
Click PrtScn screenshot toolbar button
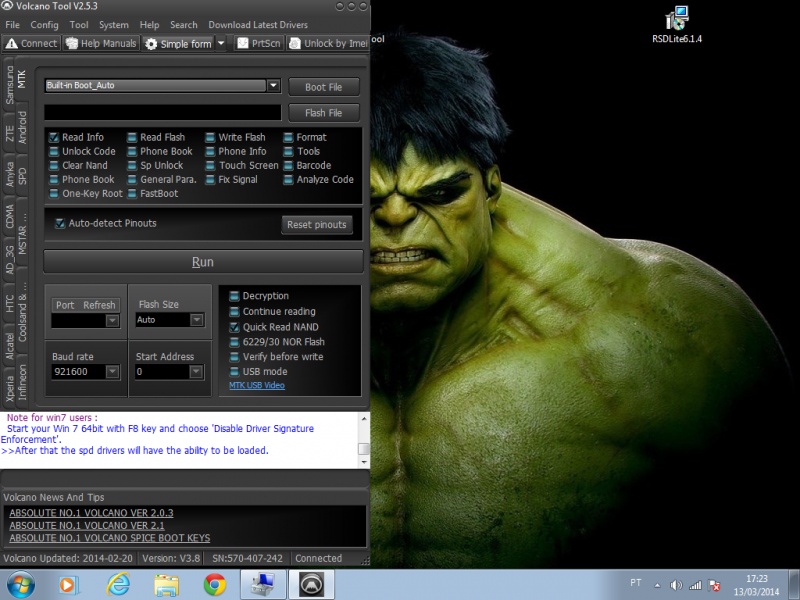(x=259, y=43)
